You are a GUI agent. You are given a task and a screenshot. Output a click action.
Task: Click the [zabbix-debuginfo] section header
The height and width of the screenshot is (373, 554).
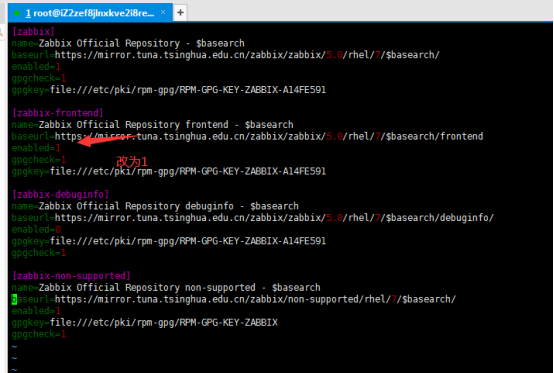point(60,194)
